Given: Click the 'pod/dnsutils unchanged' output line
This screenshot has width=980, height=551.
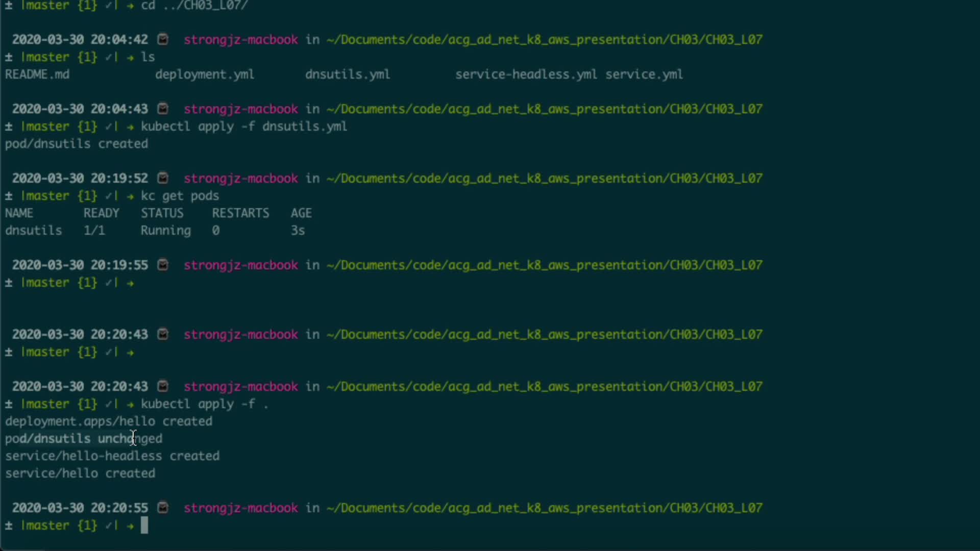Looking at the screenshot, I should pos(84,439).
